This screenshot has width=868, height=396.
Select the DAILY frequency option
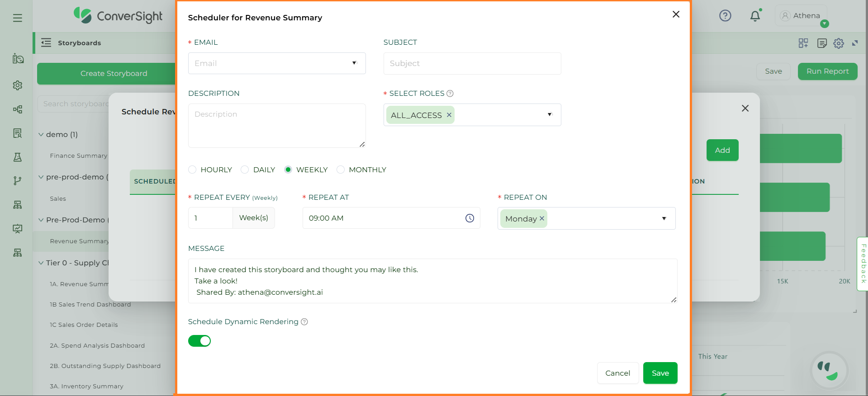click(245, 170)
